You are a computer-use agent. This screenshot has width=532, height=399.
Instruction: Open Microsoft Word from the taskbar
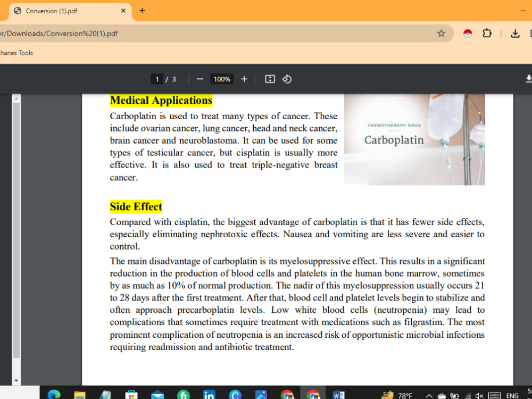(x=338, y=395)
